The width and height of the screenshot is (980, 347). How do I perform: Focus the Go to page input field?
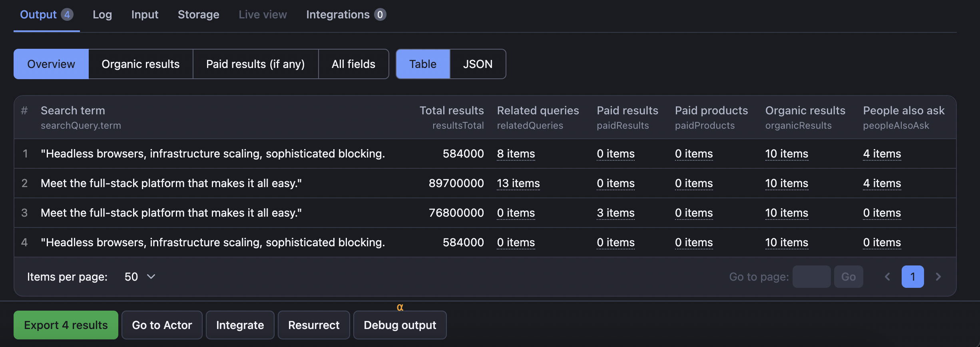coord(811,277)
